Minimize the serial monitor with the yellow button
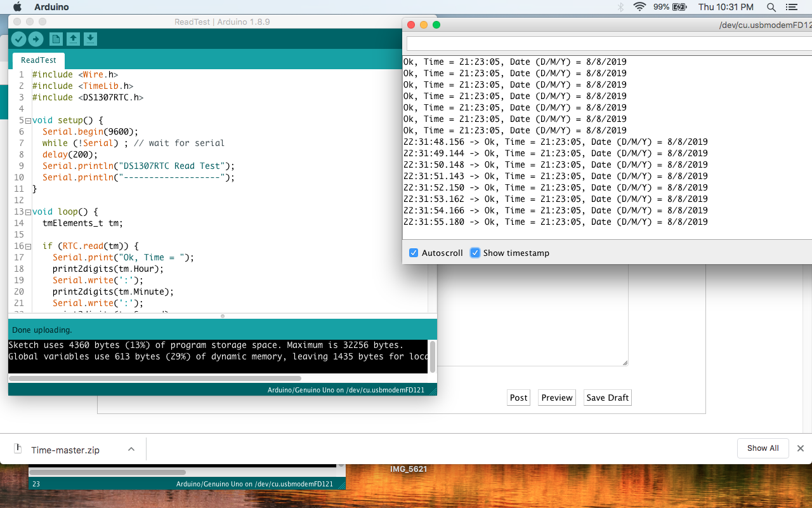Viewport: 812px width, 508px height. (x=423, y=25)
